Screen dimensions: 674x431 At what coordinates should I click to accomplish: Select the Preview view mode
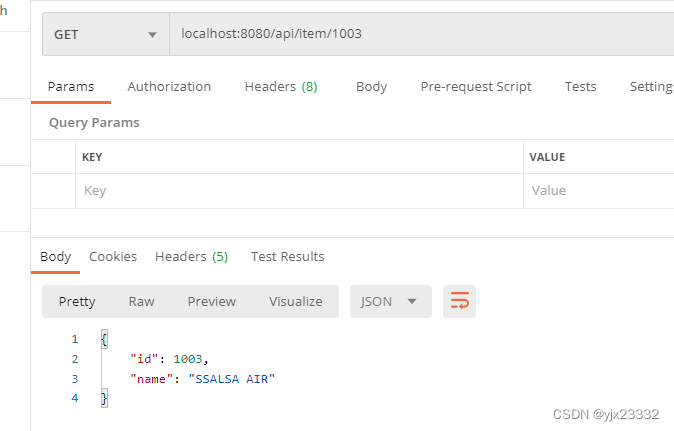click(x=211, y=302)
